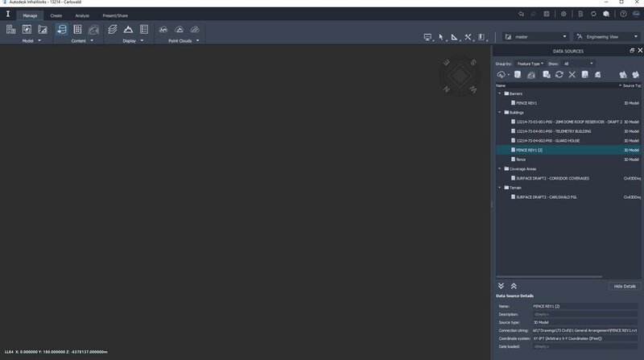Viewport: 644px width, 360px height.
Task: Switch to the Create tab
Action: tap(56, 15)
